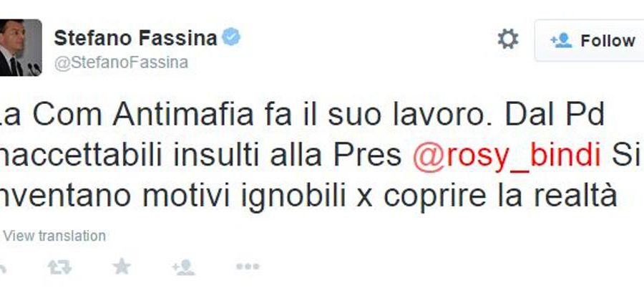Favorite the tweet with the star icon
644x291 pixels.
coord(122,267)
